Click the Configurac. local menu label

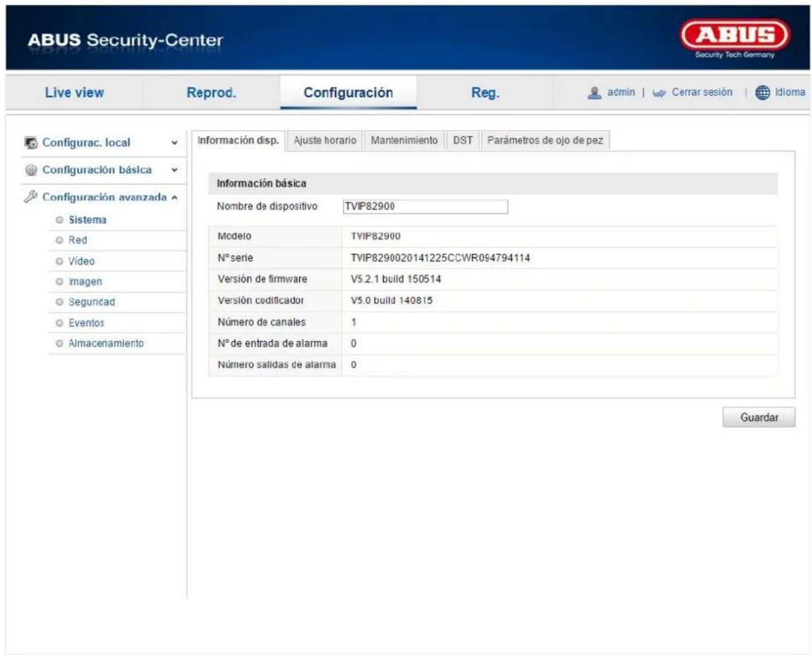pos(86,142)
